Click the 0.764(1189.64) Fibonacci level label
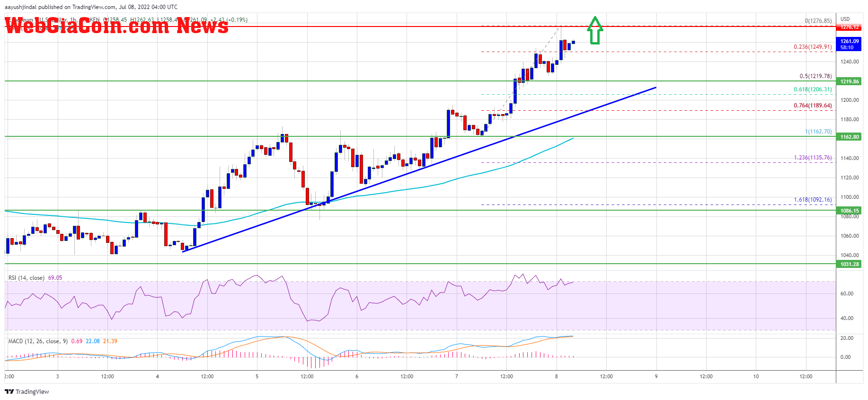This screenshot has width=868, height=400. click(x=813, y=106)
